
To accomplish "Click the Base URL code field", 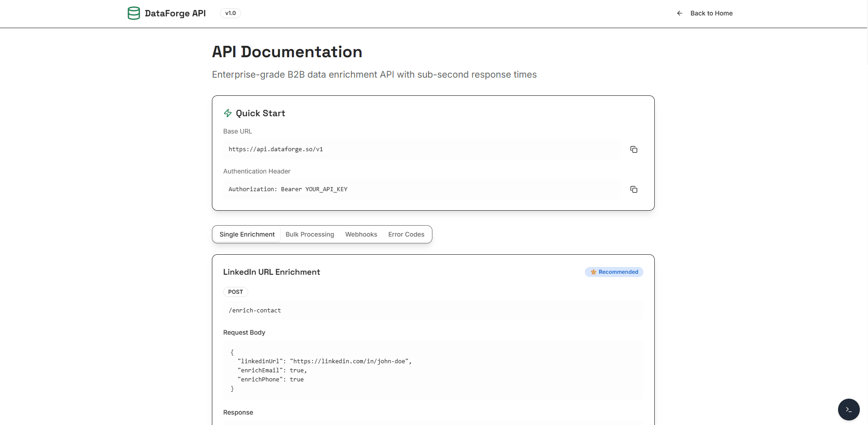I will [x=422, y=149].
